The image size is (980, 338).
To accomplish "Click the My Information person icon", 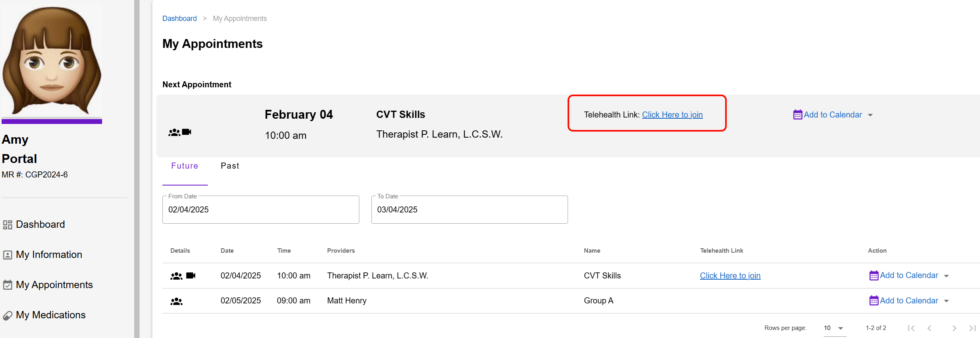I will pos(7,255).
